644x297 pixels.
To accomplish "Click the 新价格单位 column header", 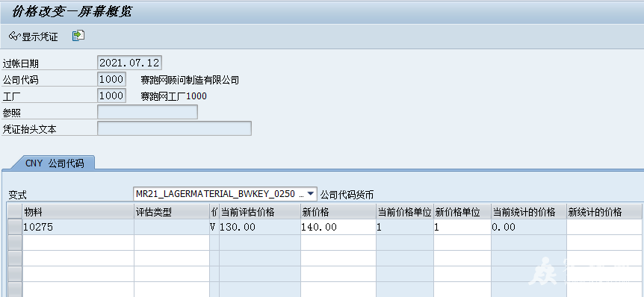I will (462, 212).
